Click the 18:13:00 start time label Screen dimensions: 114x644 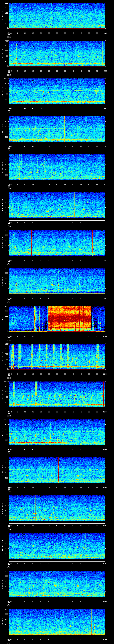9,487
